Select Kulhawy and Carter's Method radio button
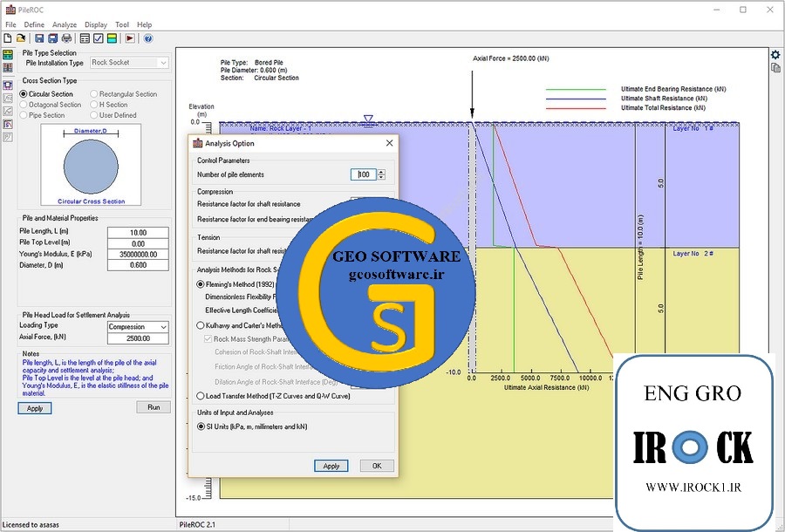 pos(201,325)
